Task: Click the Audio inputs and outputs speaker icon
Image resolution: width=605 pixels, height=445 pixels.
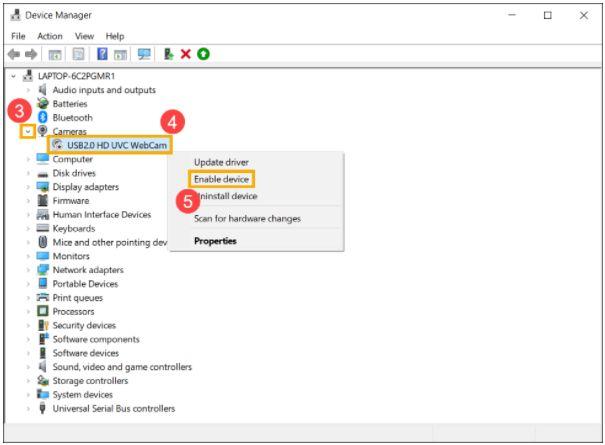Action: pyautogui.click(x=42, y=90)
